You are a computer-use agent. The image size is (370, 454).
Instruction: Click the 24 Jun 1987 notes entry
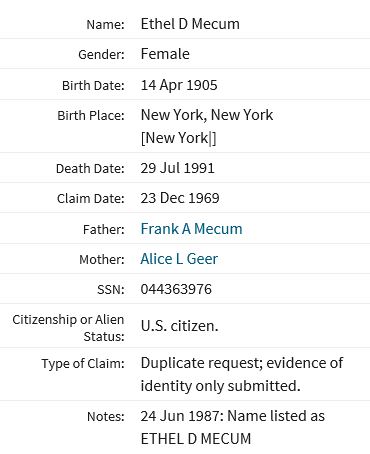(233, 427)
